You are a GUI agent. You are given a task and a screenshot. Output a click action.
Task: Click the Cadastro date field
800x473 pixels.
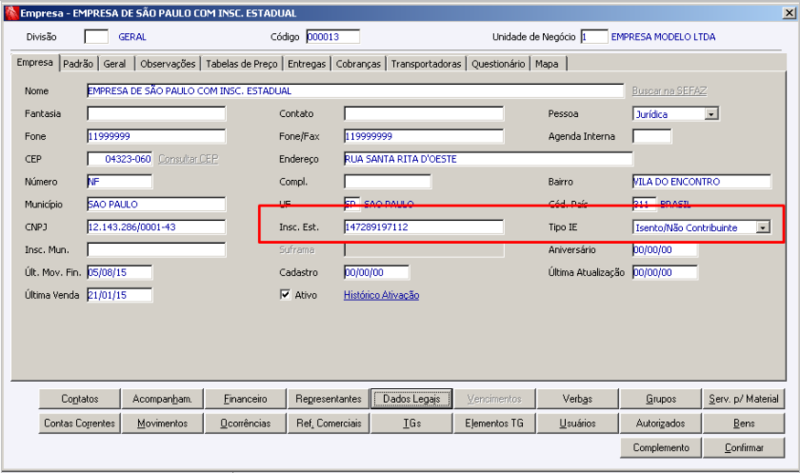pos(377,272)
